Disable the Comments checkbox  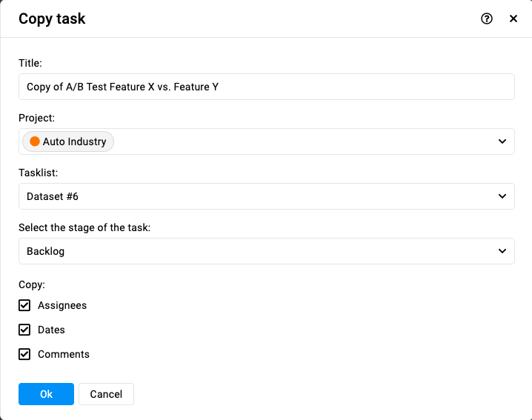24,354
